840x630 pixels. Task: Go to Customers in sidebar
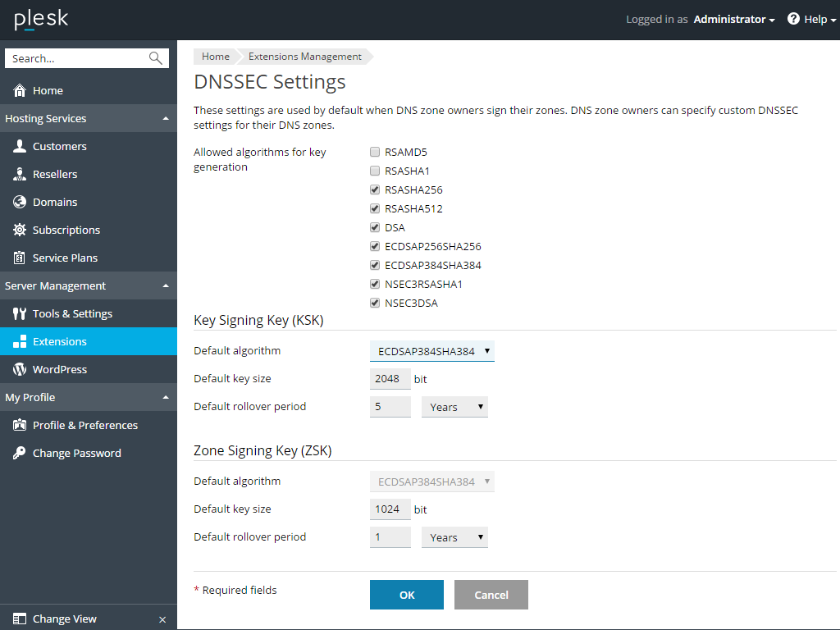[59, 146]
